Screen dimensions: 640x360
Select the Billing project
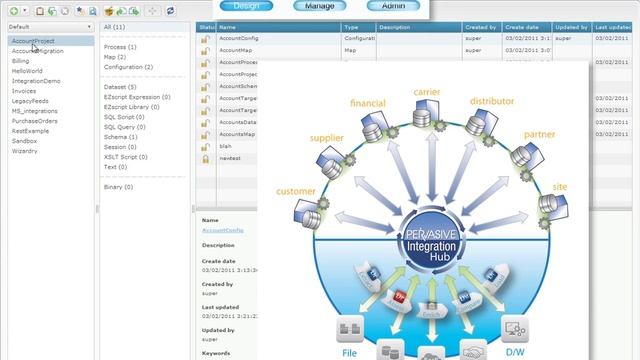(20, 61)
